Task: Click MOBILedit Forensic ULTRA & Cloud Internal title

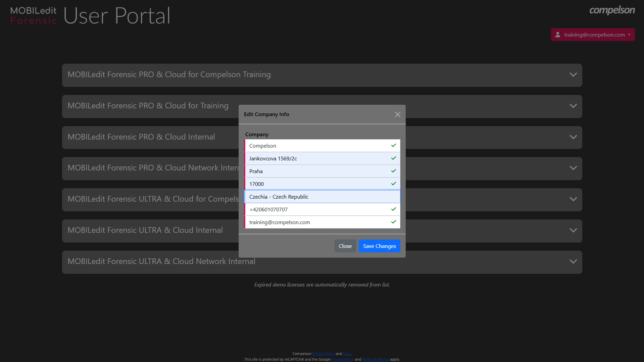Action: pyautogui.click(x=145, y=230)
